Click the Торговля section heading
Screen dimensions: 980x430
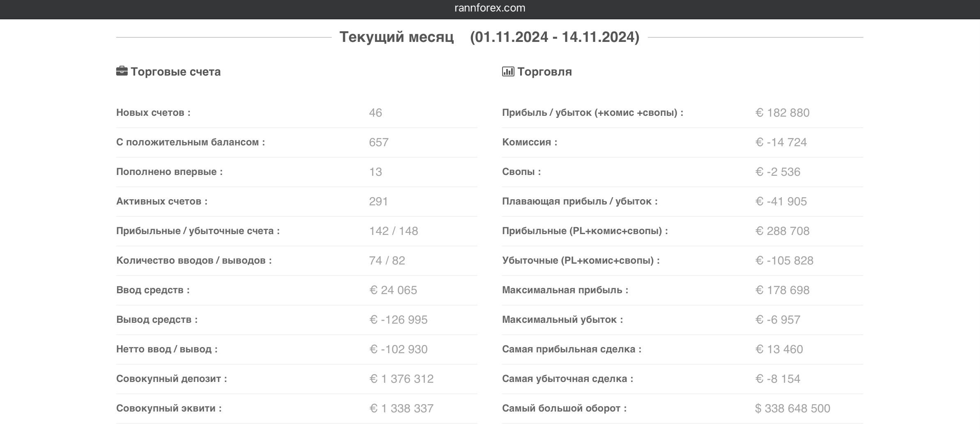coord(544,71)
